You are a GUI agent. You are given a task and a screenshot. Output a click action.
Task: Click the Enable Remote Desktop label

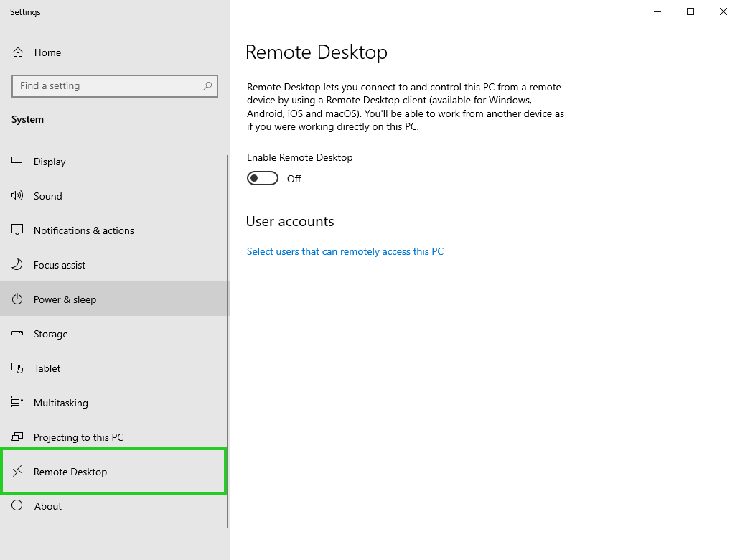tap(300, 158)
